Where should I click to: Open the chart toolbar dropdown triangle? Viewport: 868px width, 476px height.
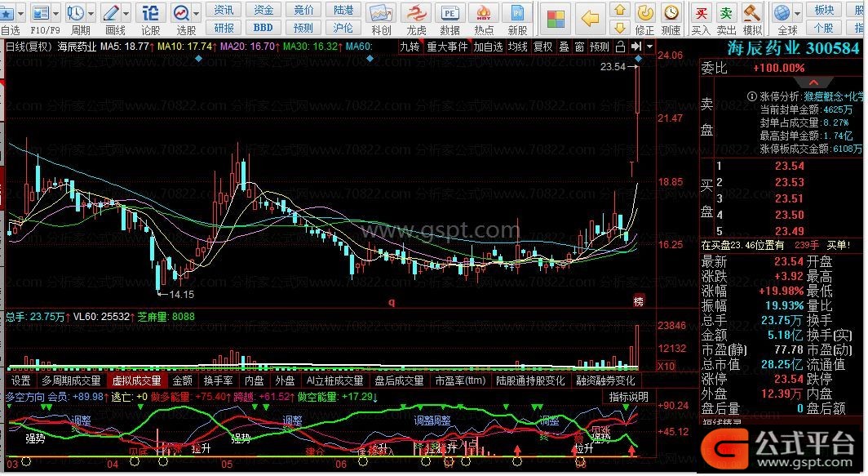[650, 47]
